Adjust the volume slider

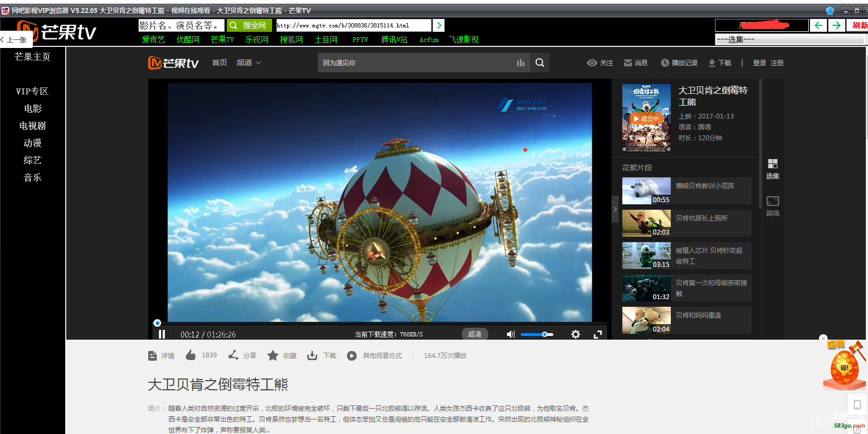[x=537, y=334]
